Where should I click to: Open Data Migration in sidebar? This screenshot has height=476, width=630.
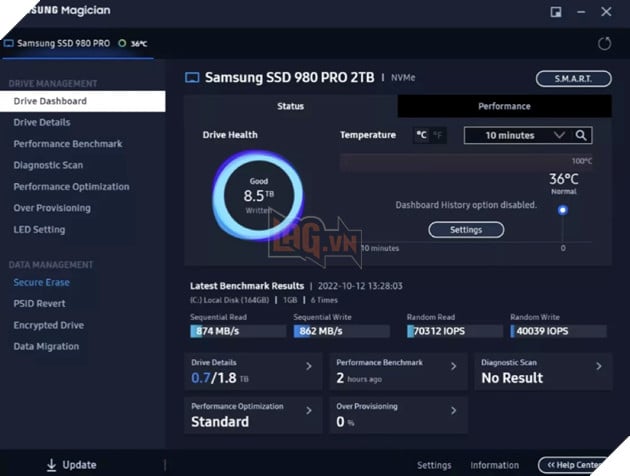pos(46,346)
